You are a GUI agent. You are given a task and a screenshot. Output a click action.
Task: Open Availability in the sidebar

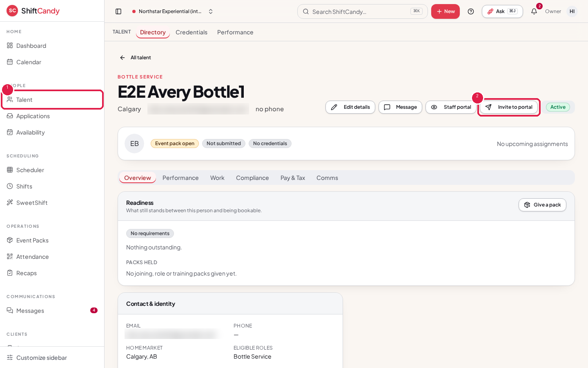point(52,132)
